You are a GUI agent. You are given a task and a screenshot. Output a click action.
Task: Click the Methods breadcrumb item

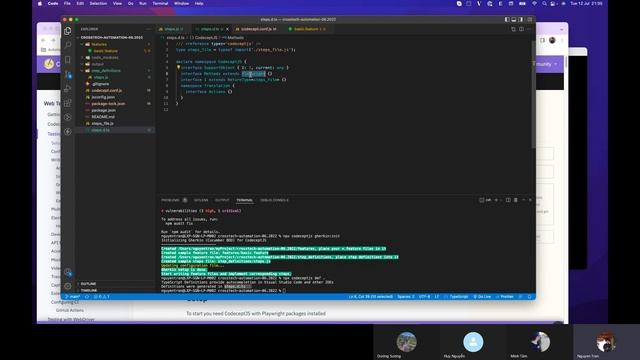tap(236, 38)
